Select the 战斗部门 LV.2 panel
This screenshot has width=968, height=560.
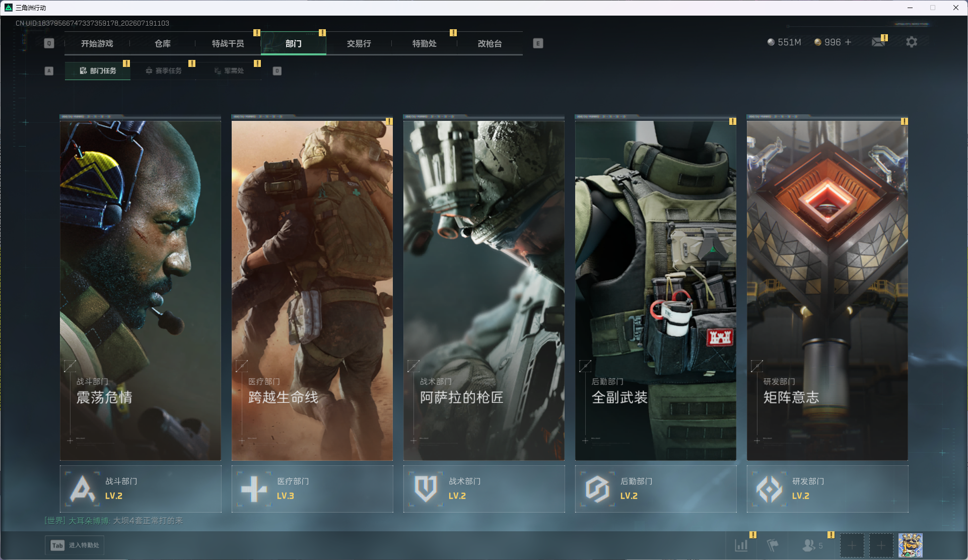[141, 489]
